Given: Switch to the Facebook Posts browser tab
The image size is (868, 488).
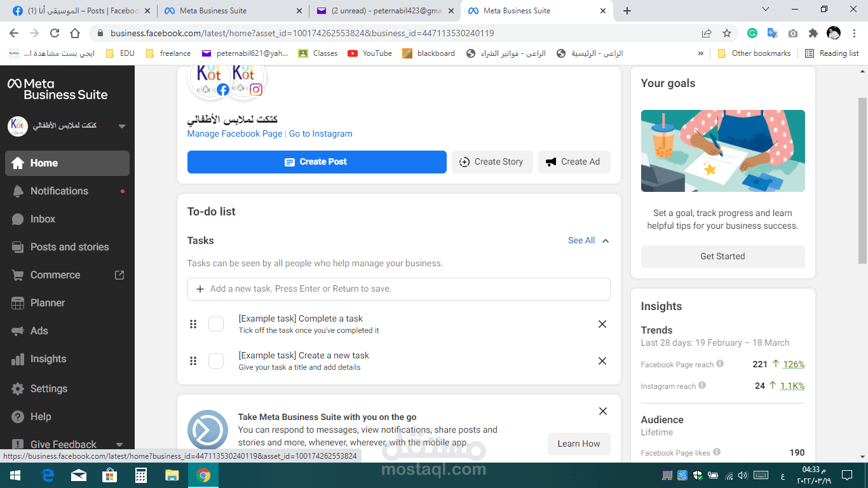Looking at the screenshot, I should (81, 11).
